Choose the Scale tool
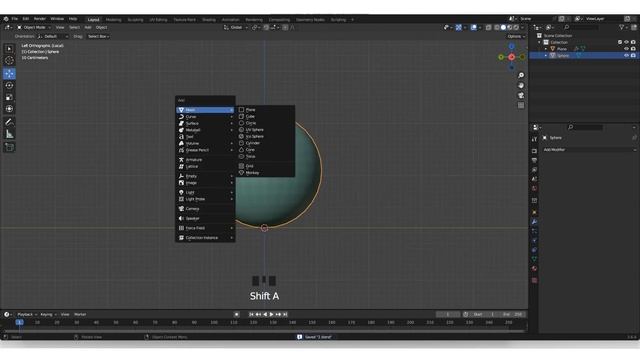Screen dimensions: 640x360 click(x=9, y=97)
